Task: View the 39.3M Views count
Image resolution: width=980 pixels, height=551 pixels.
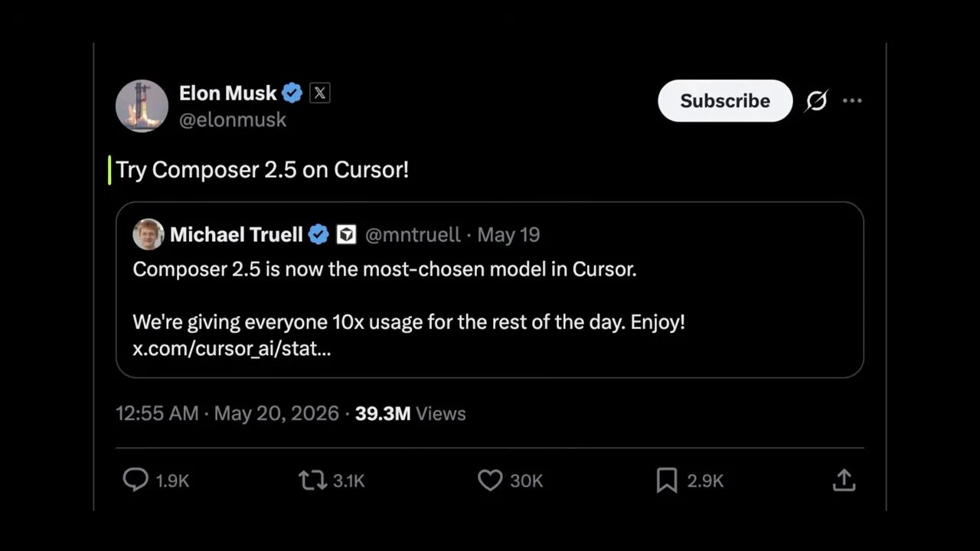Action: (410, 413)
